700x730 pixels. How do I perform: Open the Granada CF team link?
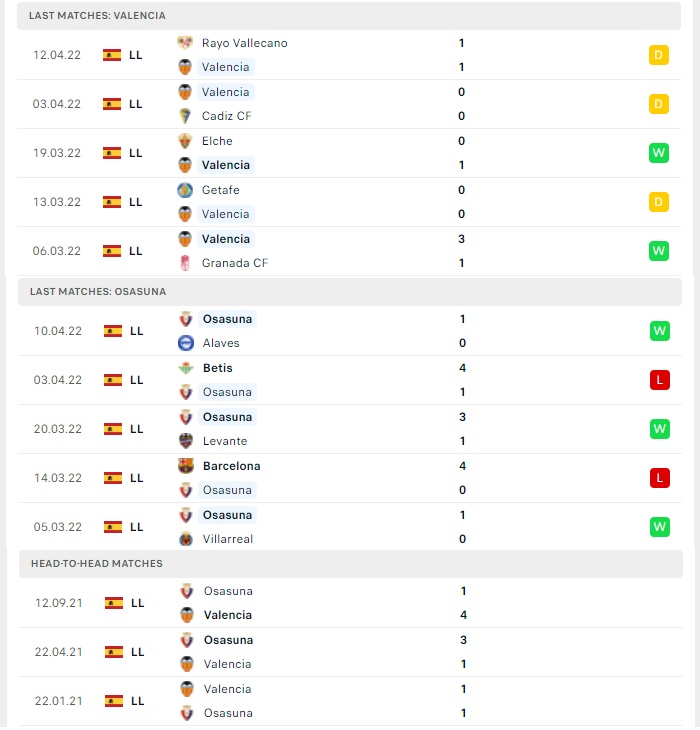[x=235, y=263]
